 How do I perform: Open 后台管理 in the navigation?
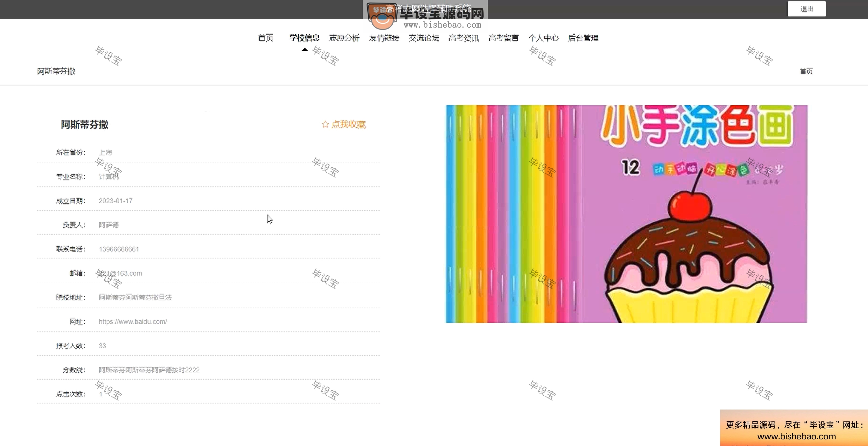583,38
